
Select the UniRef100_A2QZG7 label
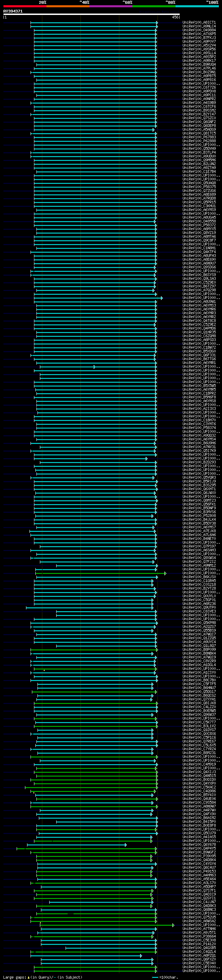pyautogui.click(x=199, y=626)
